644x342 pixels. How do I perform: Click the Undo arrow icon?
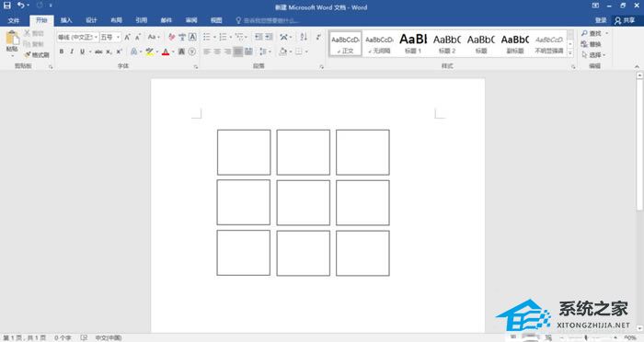[20, 6]
